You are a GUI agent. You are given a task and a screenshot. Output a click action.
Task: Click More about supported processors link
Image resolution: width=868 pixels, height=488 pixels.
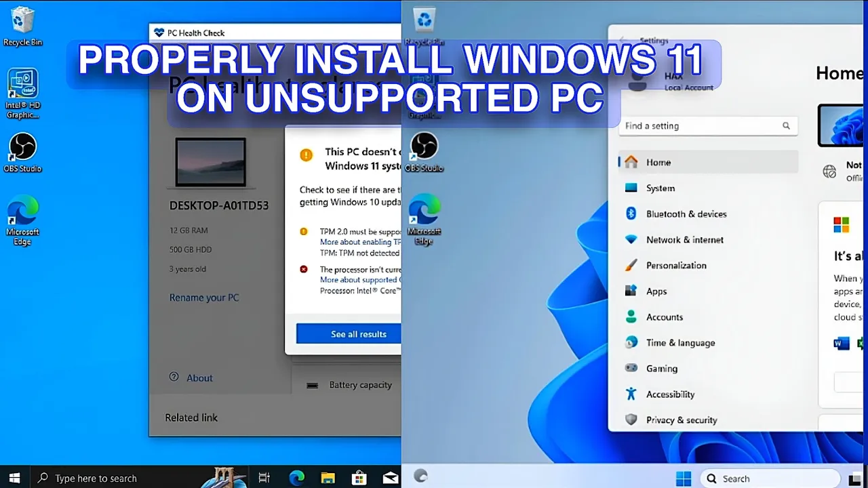360,279
